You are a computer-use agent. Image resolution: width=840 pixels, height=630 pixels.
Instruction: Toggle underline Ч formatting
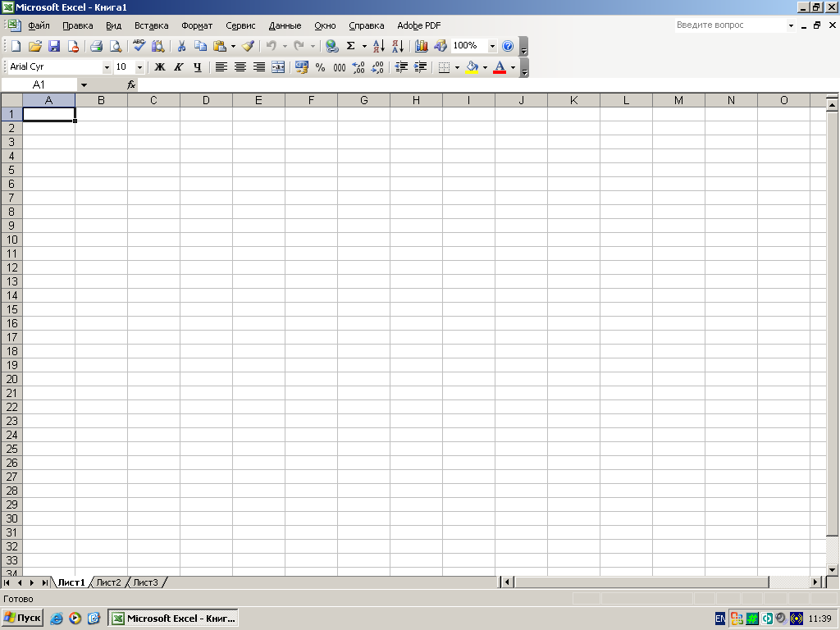coord(198,67)
